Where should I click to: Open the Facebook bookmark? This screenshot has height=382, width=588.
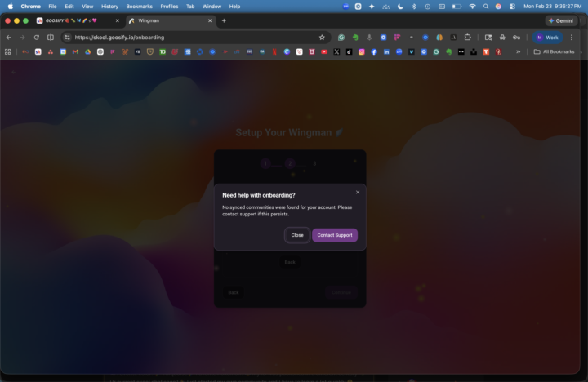(x=374, y=51)
